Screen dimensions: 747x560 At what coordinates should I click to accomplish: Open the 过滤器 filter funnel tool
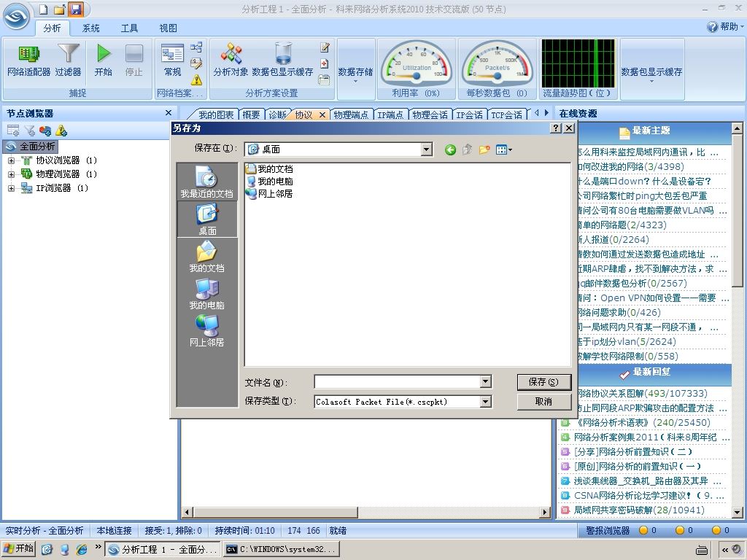point(68,61)
